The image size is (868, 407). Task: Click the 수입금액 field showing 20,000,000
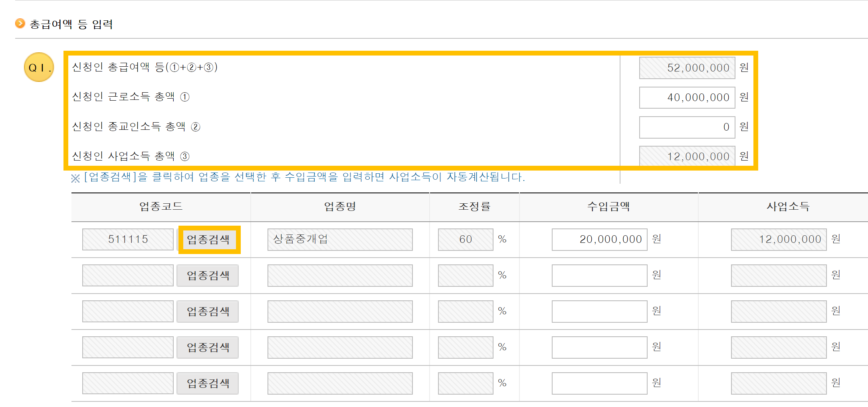[599, 239]
